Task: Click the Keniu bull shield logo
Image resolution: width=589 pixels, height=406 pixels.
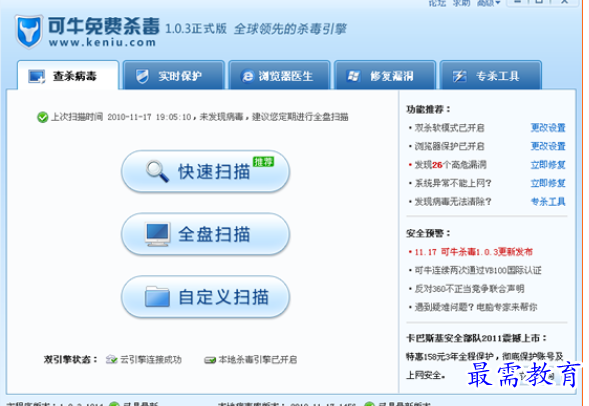Action: click(29, 32)
